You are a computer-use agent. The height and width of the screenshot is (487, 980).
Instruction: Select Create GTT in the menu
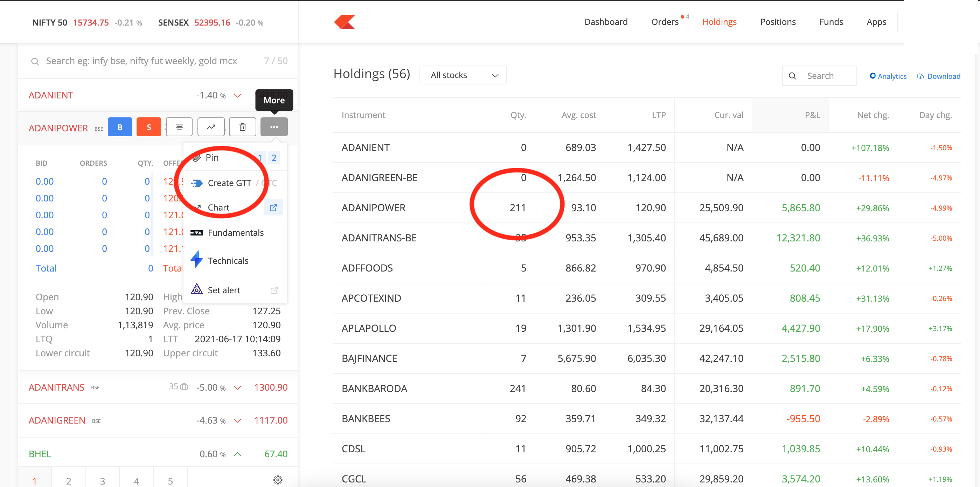(x=229, y=183)
